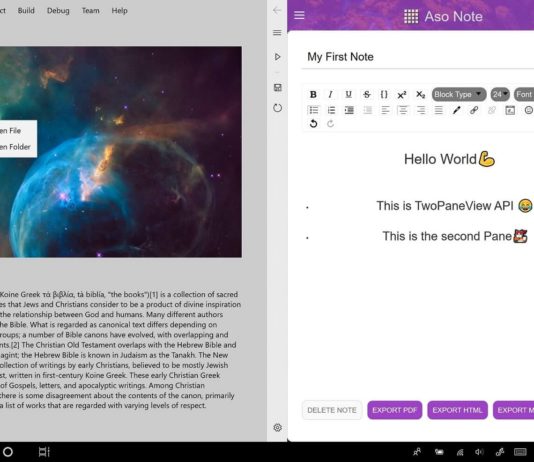Click the DELETE NOTE button
Image resolution: width=534 pixels, height=462 pixels.
click(x=332, y=410)
